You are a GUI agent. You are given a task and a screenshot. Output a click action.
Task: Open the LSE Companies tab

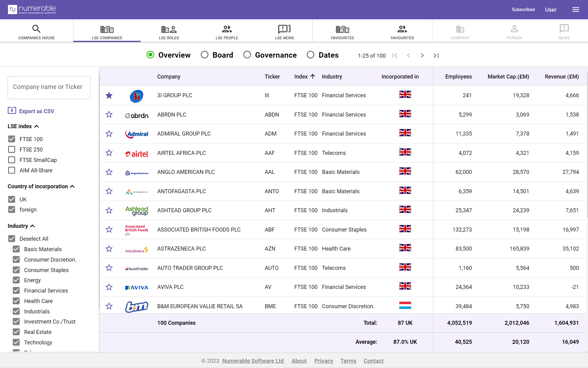coord(107,31)
